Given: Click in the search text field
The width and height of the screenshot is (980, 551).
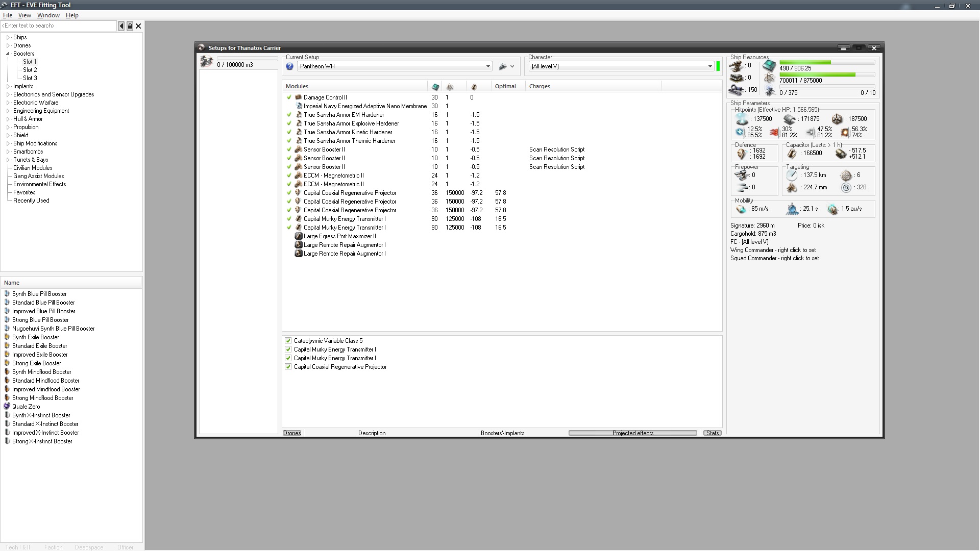Looking at the screenshot, I should point(59,26).
